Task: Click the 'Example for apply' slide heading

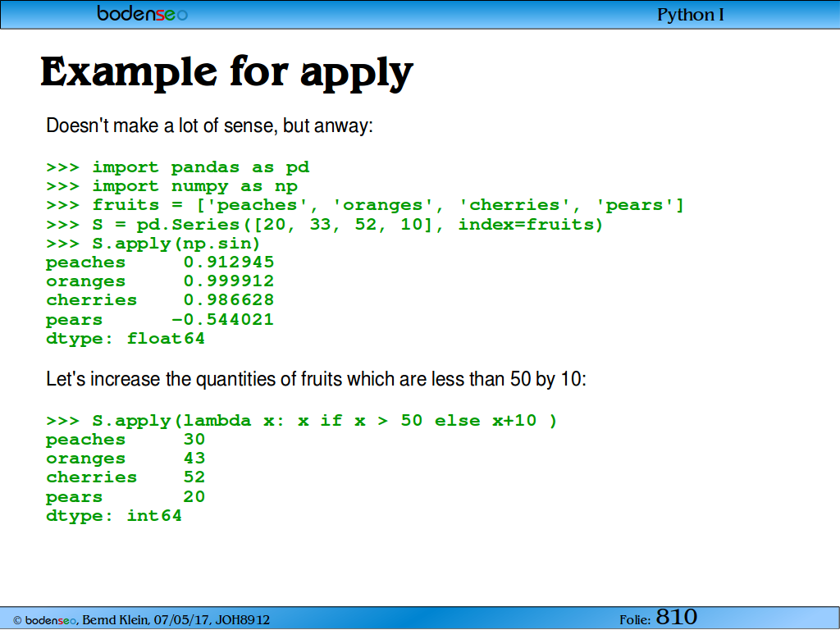Action: [x=226, y=73]
